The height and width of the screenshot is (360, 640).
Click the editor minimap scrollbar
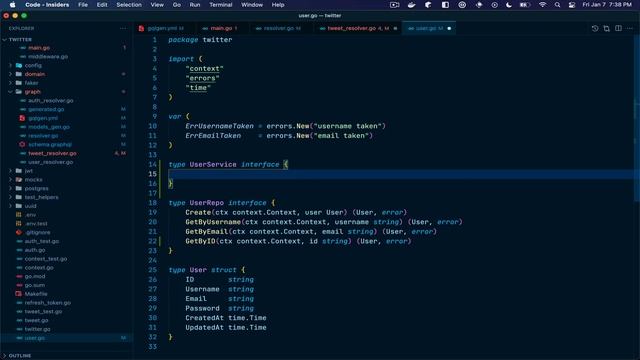(x=638, y=118)
